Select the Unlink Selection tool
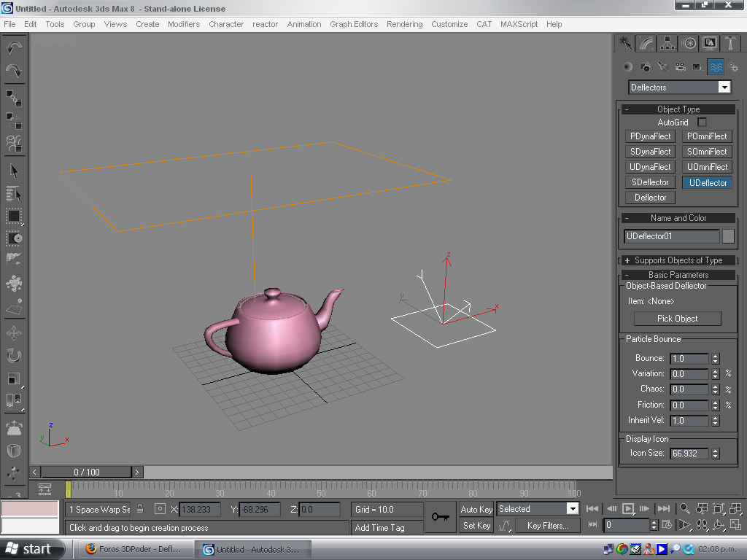Viewport: 747px width, 560px height. pos(14,121)
